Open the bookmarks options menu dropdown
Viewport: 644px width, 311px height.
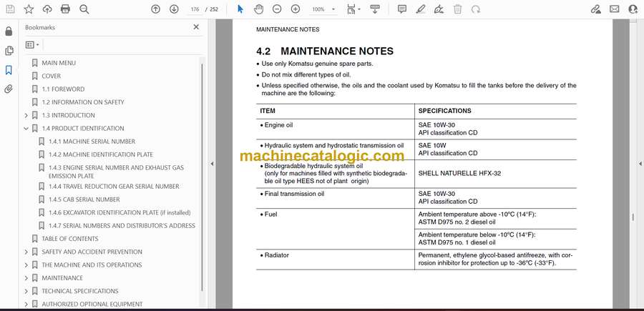[32, 45]
